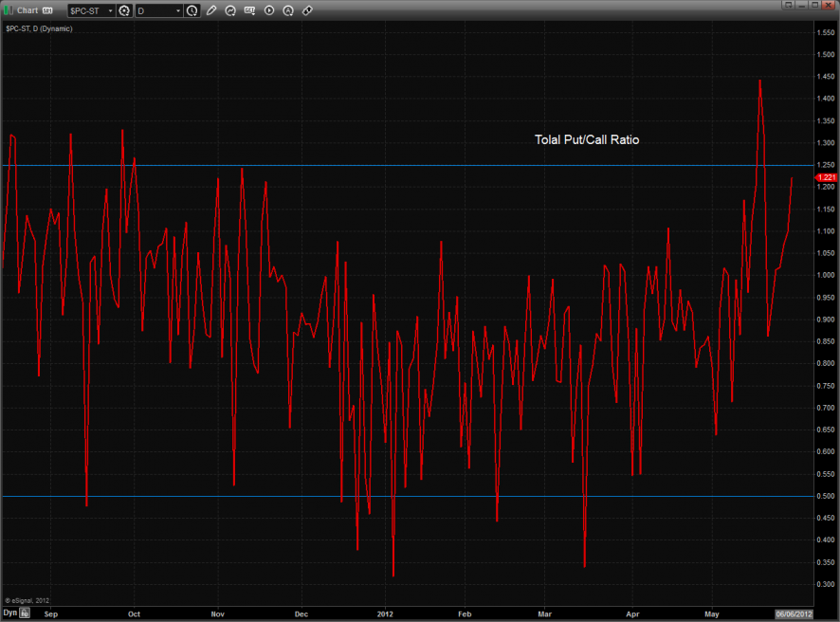840x622 pixels.
Task: Click the circled play button icon
Action: (268, 10)
